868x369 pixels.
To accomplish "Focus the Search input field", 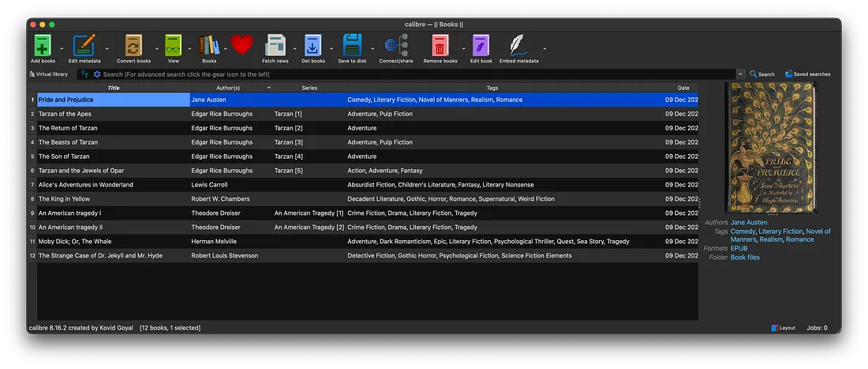I will click(419, 74).
